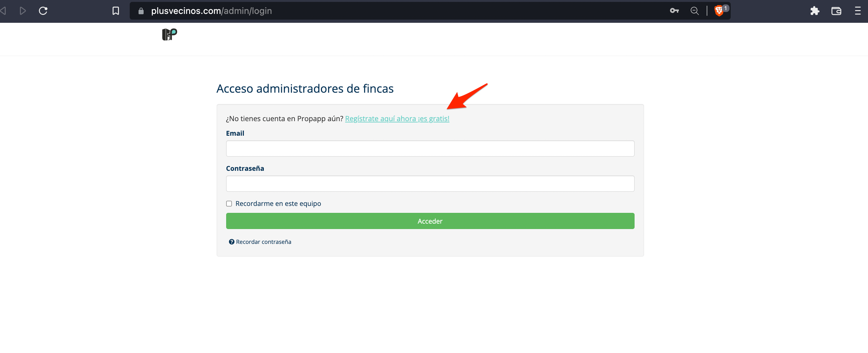The width and height of the screenshot is (868, 353).
Task: Click the padlock site security icon
Action: [x=141, y=11]
